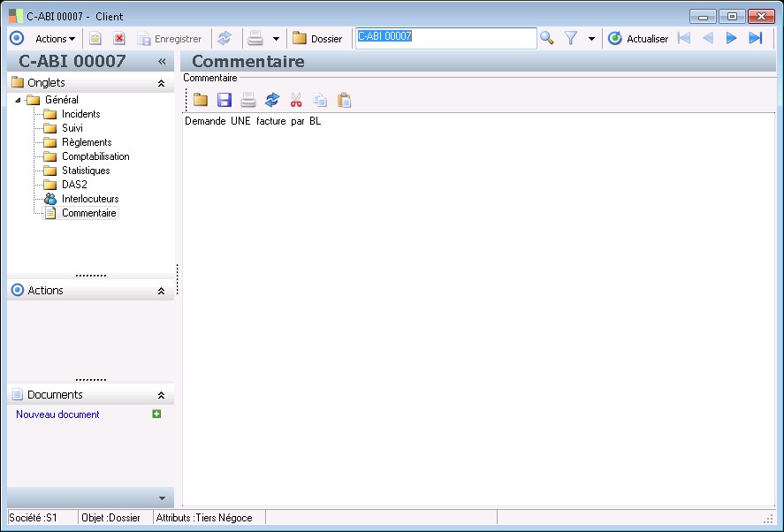Click the Enregistrer save button
This screenshot has width=784, height=532.
[170, 39]
